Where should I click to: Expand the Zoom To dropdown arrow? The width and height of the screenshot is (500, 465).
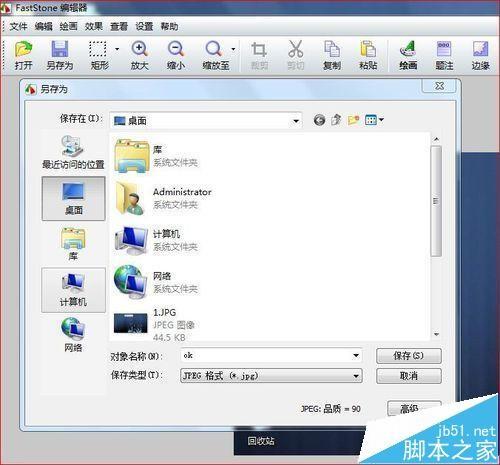(233, 49)
